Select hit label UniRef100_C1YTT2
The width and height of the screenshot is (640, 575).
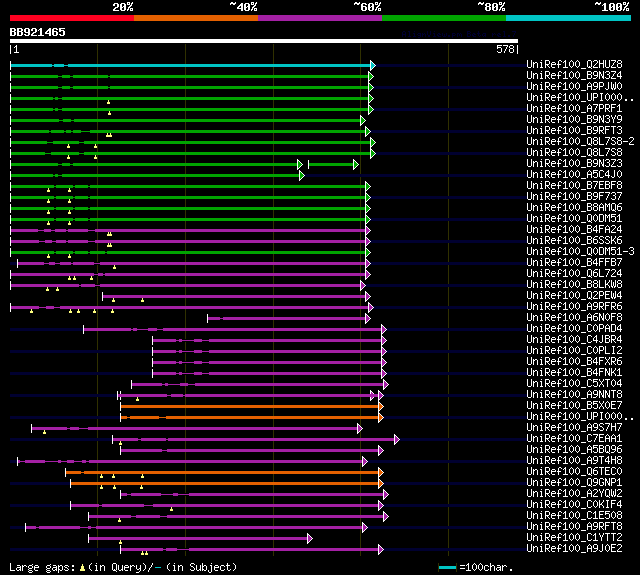pyautogui.click(x=574, y=538)
